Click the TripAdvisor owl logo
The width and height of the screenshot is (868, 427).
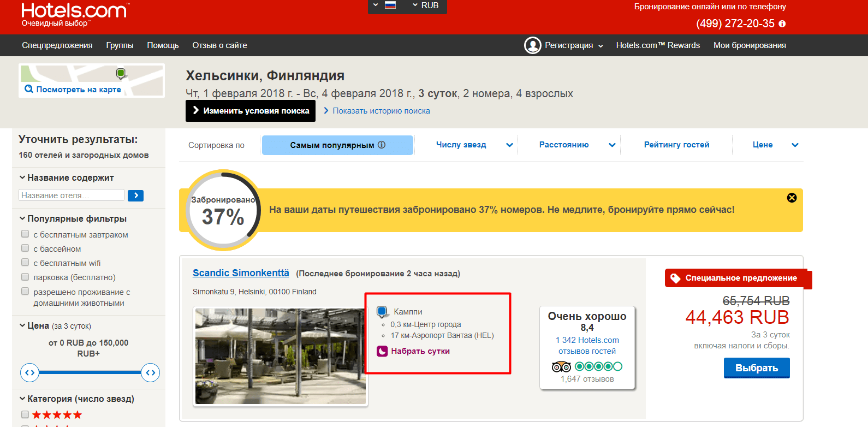click(561, 366)
